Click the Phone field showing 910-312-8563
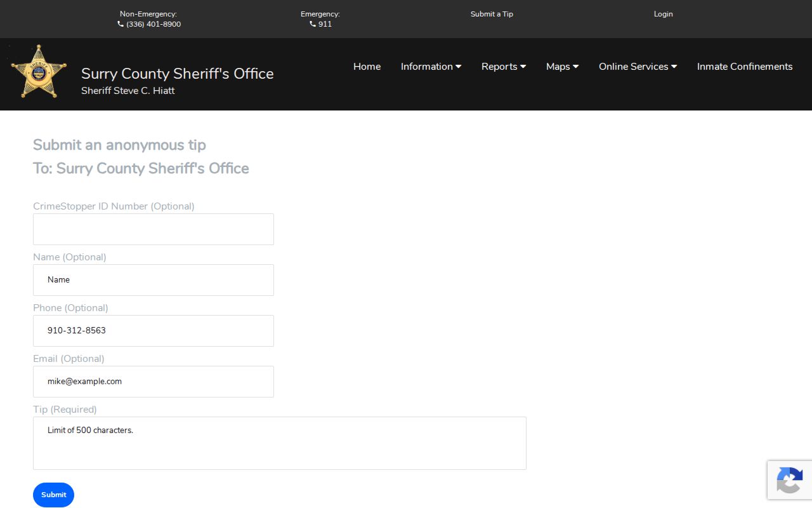This screenshot has width=812, height=508. pyautogui.click(x=154, y=331)
